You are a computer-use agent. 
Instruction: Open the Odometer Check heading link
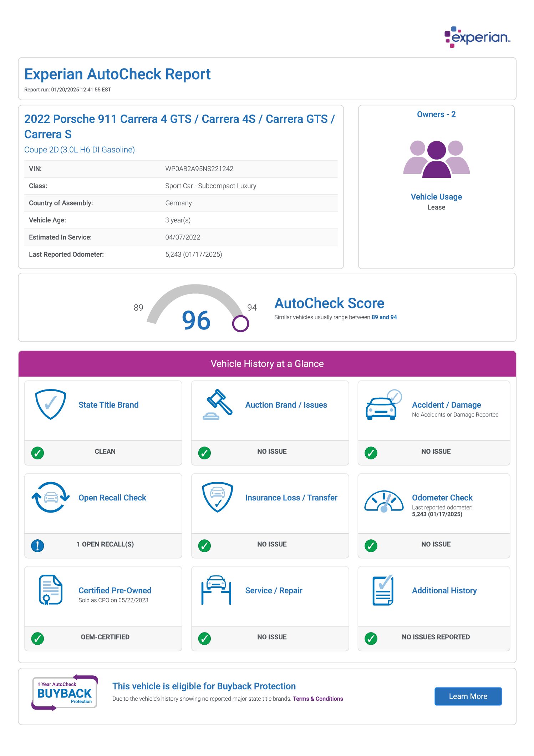pos(442,498)
